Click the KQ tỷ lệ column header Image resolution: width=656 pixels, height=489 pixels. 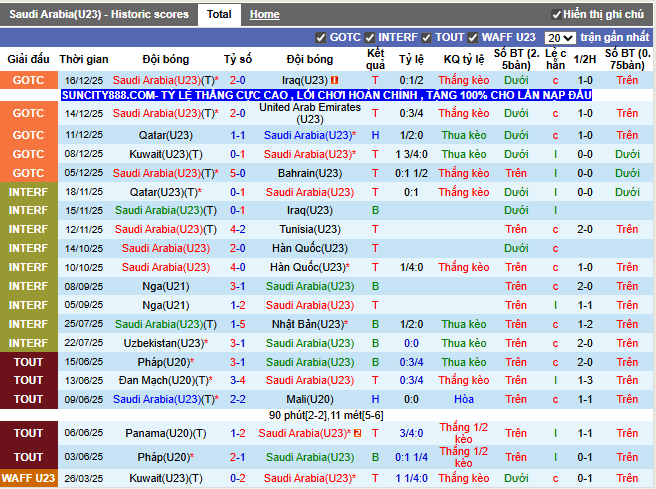464,59
